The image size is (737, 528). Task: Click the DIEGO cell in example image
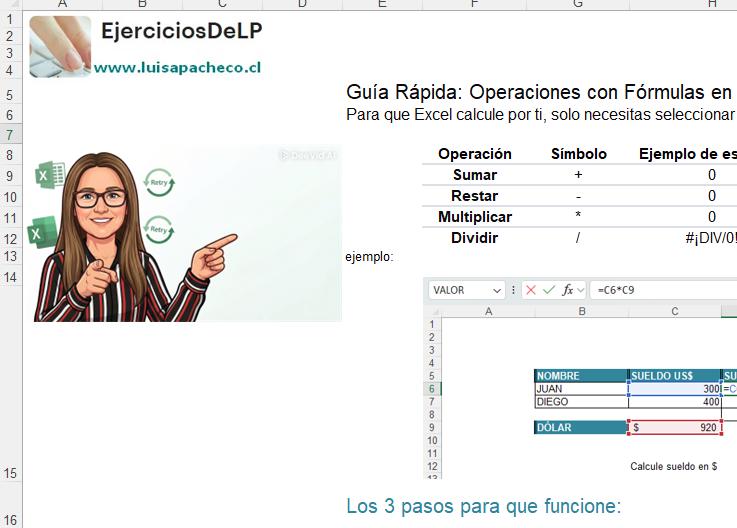coord(581,402)
